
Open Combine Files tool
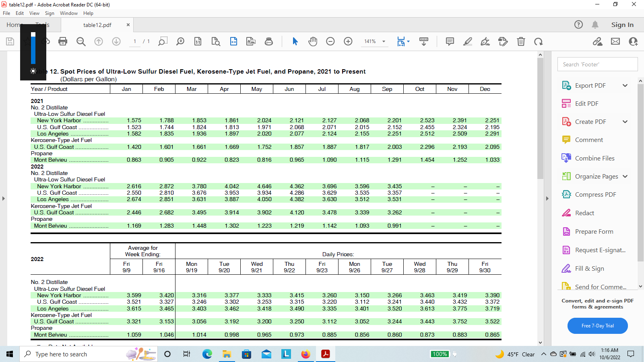(588, 158)
